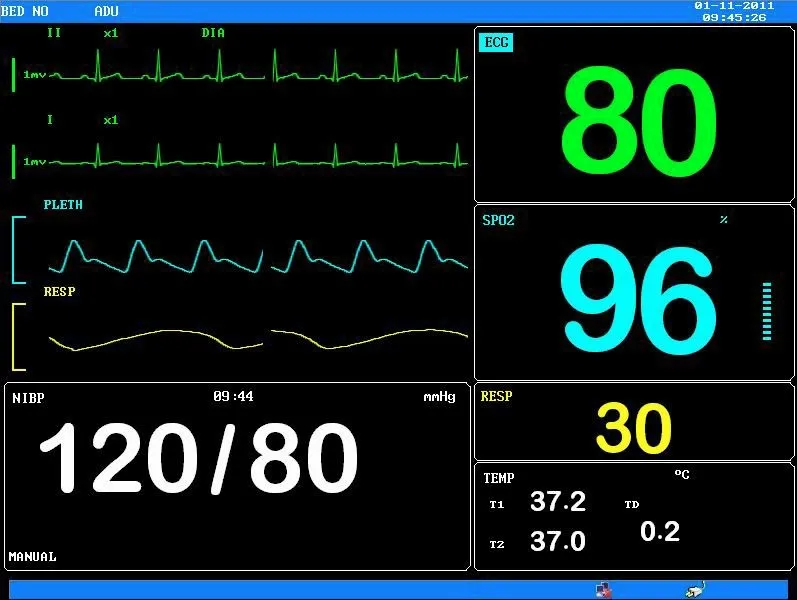Image resolution: width=797 pixels, height=600 pixels.
Task: Click the lead I 1mv scale bar
Action: tap(13, 162)
